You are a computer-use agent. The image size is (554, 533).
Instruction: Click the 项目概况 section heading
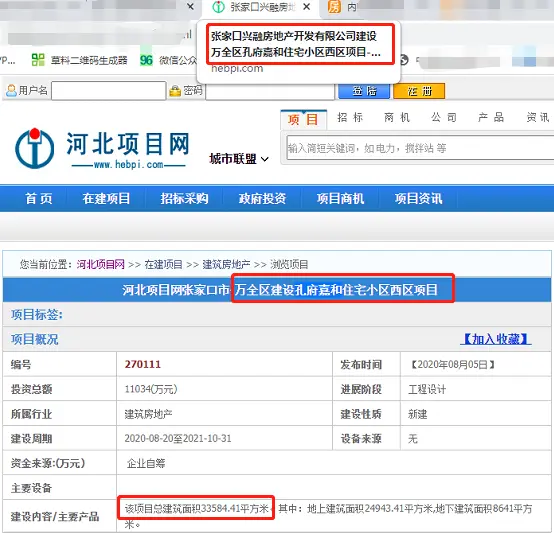pyautogui.click(x=35, y=339)
